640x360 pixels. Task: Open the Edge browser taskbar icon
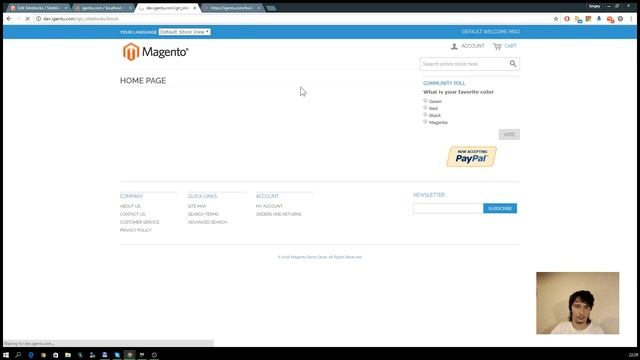click(x=31, y=355)
